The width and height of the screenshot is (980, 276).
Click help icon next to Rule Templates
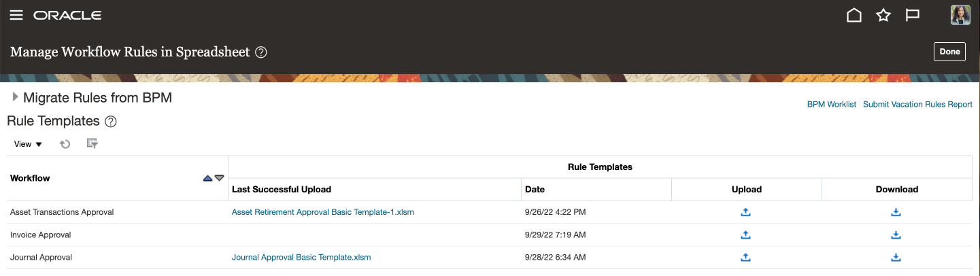click(111, 122)
